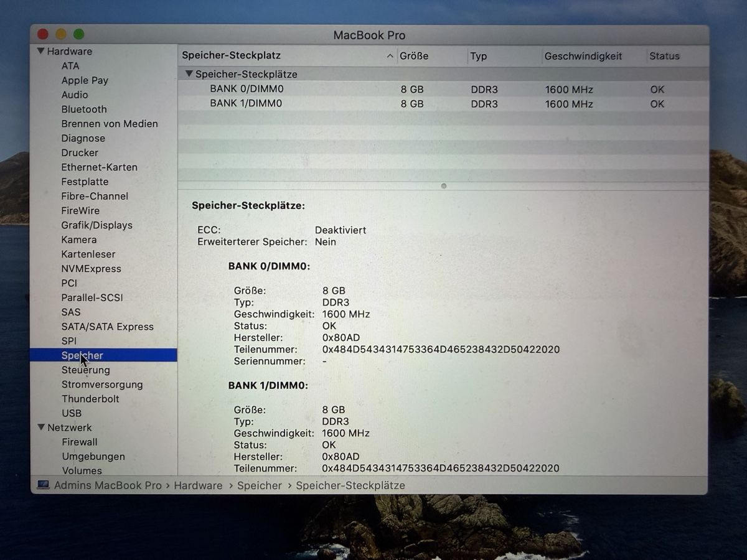The image size is (747, 560).
Task: Open Ethernet-Karten information
Action: coord(99,167)
